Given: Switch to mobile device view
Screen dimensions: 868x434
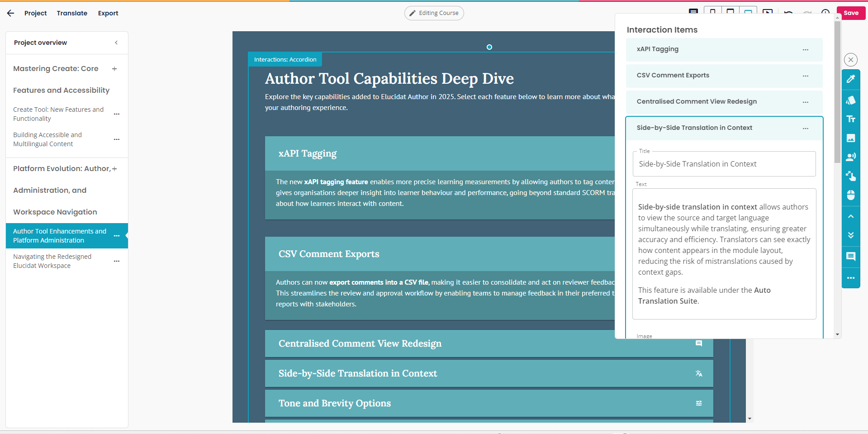Looking at the screenshot, I should (x=713, y=11).
